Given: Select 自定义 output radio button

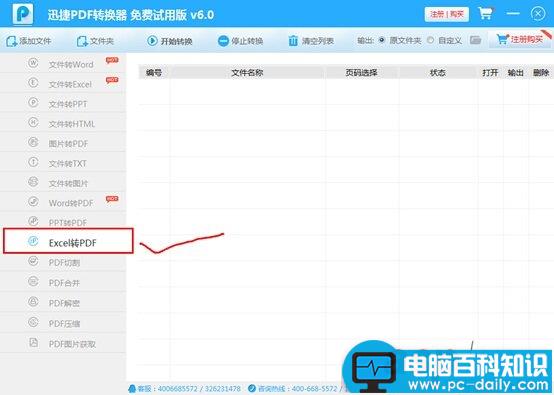Looking at the screenshot, I should [x=430, y=40].
